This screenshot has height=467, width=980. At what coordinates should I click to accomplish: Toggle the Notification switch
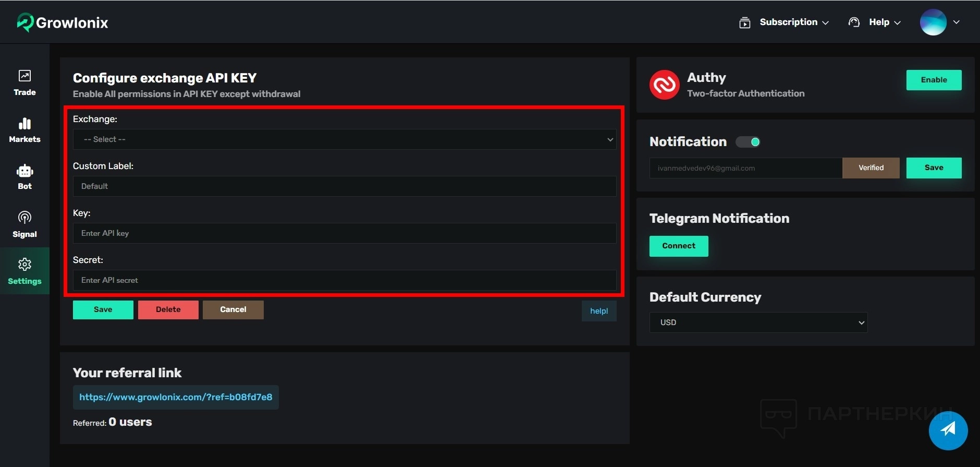click(748, 142)
